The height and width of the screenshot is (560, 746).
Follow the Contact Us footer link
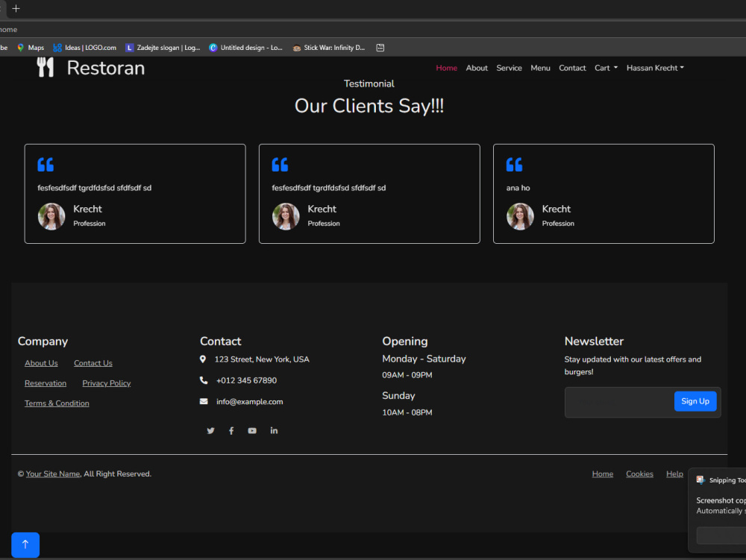[x=93, y=363]
